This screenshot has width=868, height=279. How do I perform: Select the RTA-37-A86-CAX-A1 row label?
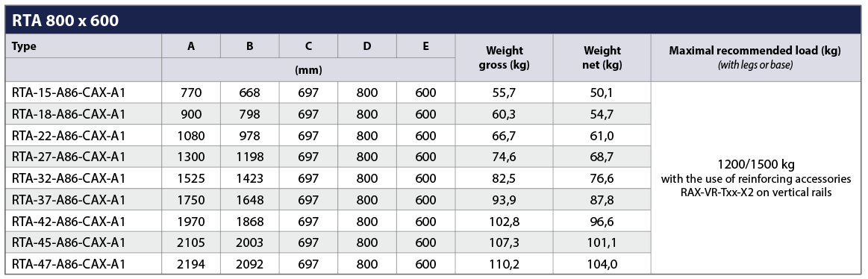click(x=69, y=200)
